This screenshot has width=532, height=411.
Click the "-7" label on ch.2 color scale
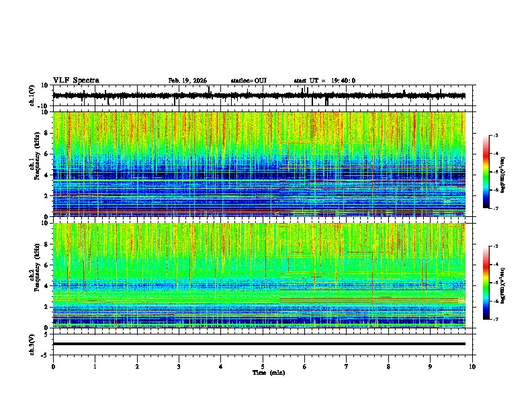tap(495, 319)
